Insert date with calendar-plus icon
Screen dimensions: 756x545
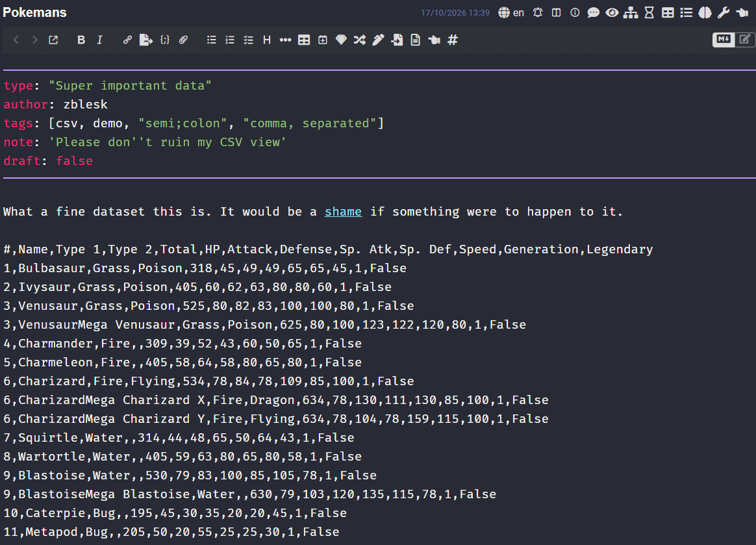323,40
